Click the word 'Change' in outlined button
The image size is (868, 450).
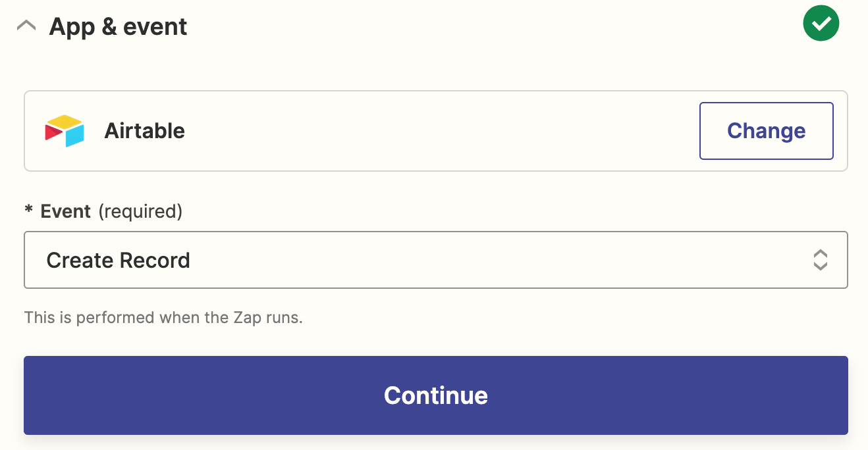(x=766, y=131)
